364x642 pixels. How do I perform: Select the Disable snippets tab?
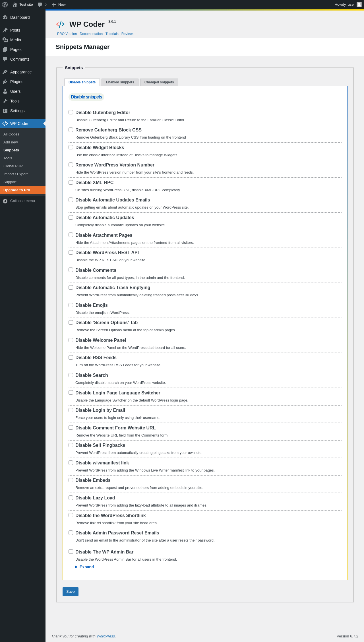pos(82,82)
